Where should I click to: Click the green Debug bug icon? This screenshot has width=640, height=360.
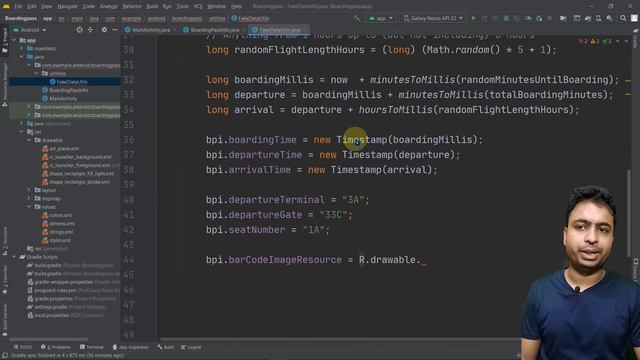click(x=506, y=18)
